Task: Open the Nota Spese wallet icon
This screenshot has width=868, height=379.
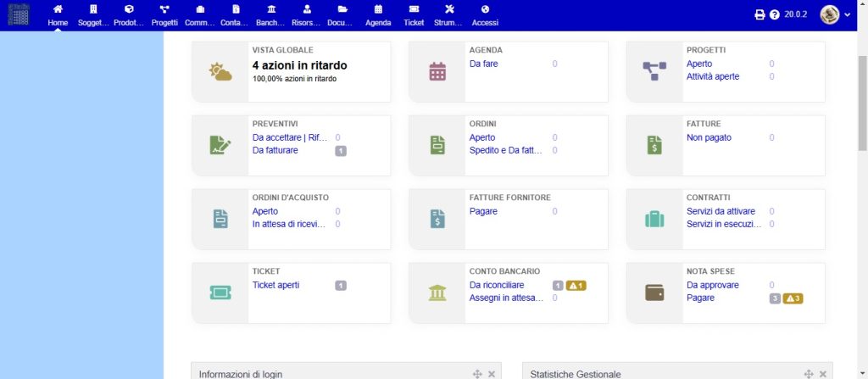Action: tap(654, 293)
